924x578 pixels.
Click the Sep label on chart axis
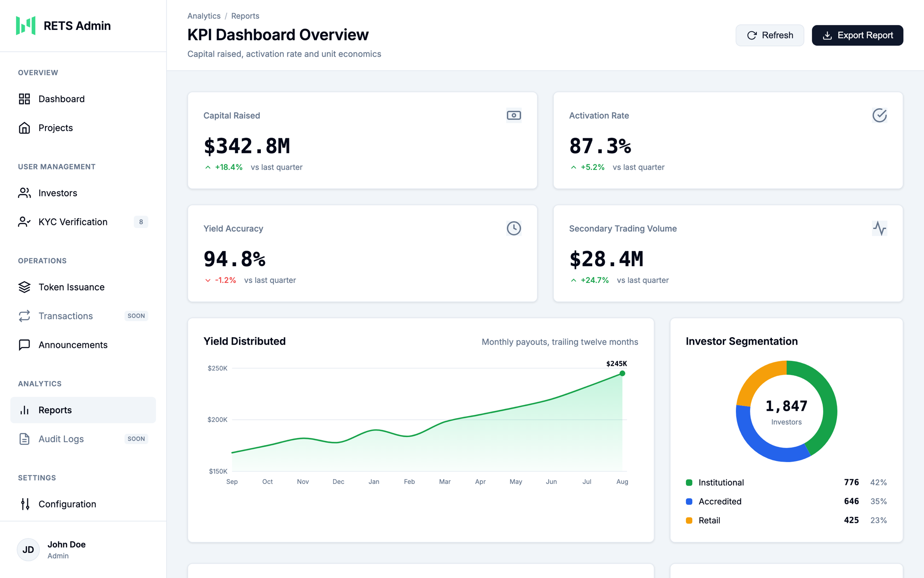(232, 482)
